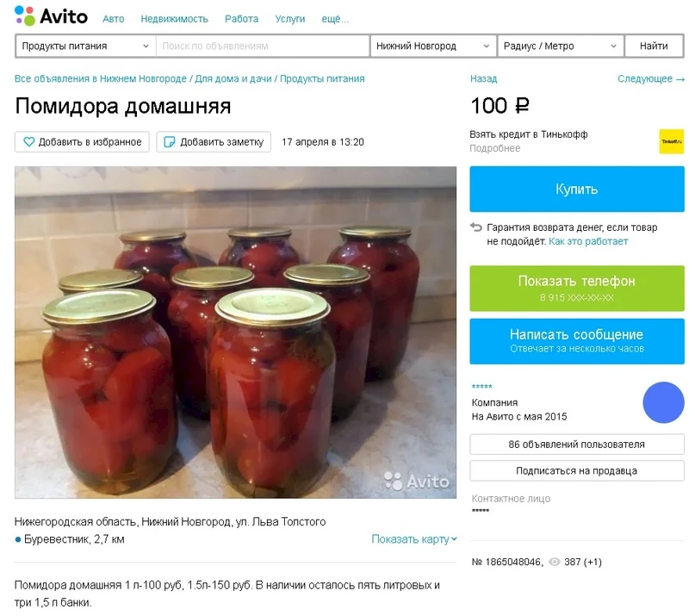Click the seller's blue round avatar
The width and height of the screenshot is (695, 616).
pos(663,402)
